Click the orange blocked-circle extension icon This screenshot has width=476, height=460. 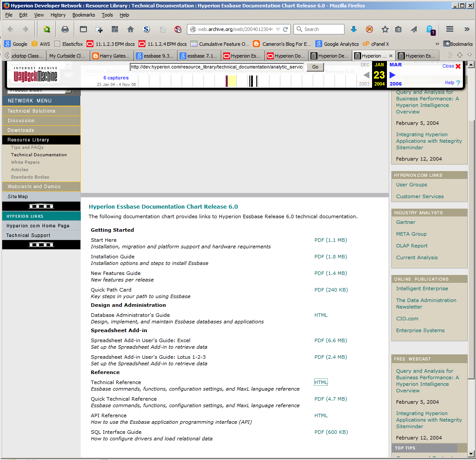pos(369,29)
